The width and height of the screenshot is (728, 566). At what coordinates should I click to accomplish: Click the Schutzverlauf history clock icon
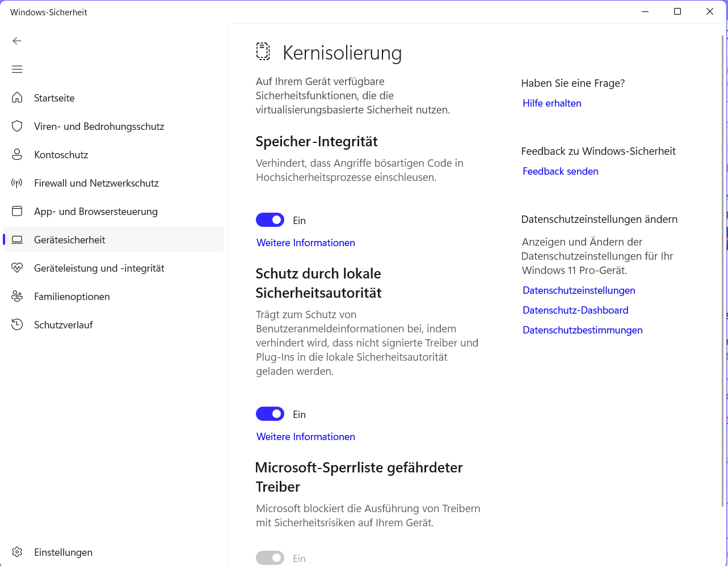[x=17, y=324]
